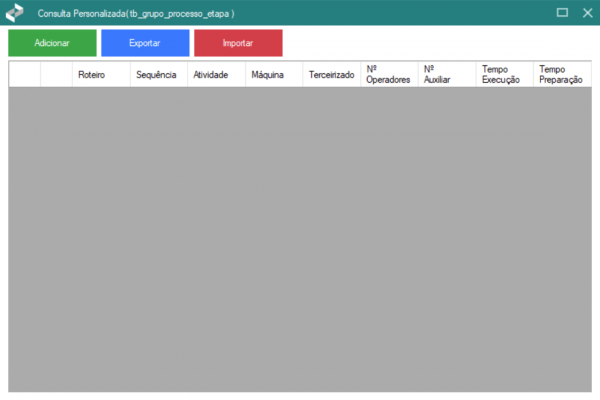600x400 pixels.
Task: Select the Tempo Preparação column header
Action: coord(562,74)
